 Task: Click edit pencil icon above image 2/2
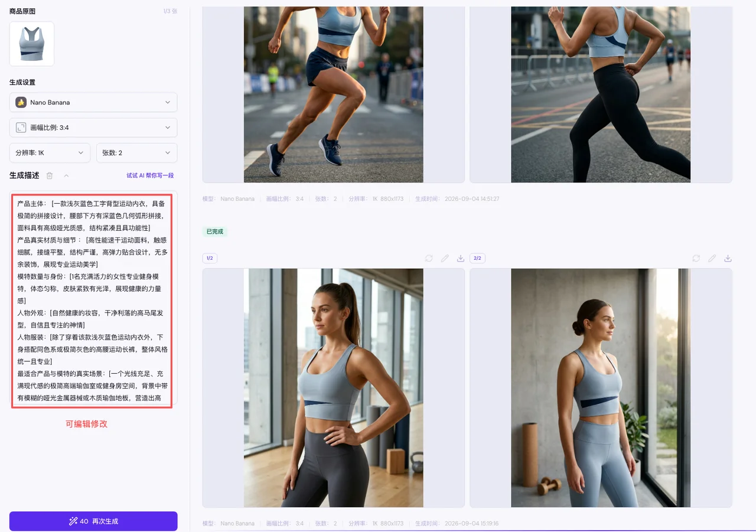tap(712, 259)
